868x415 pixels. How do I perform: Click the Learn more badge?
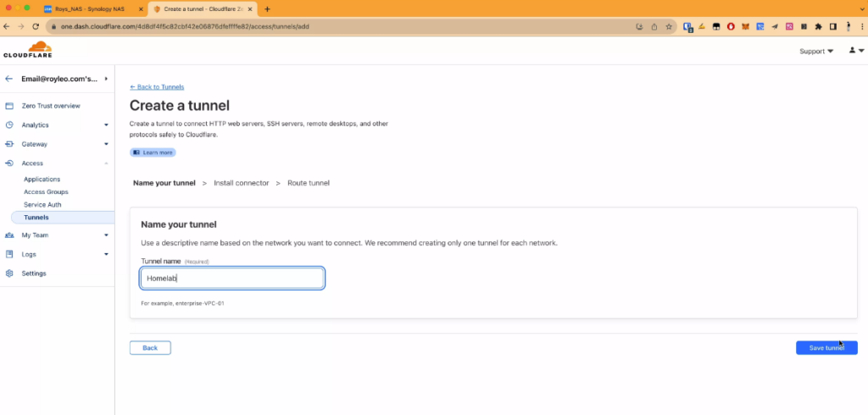click(x=153, y=152)
